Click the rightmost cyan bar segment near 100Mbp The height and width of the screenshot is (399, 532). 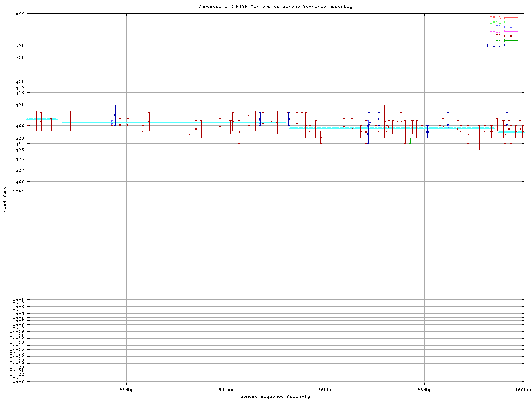tap(511, 132)
